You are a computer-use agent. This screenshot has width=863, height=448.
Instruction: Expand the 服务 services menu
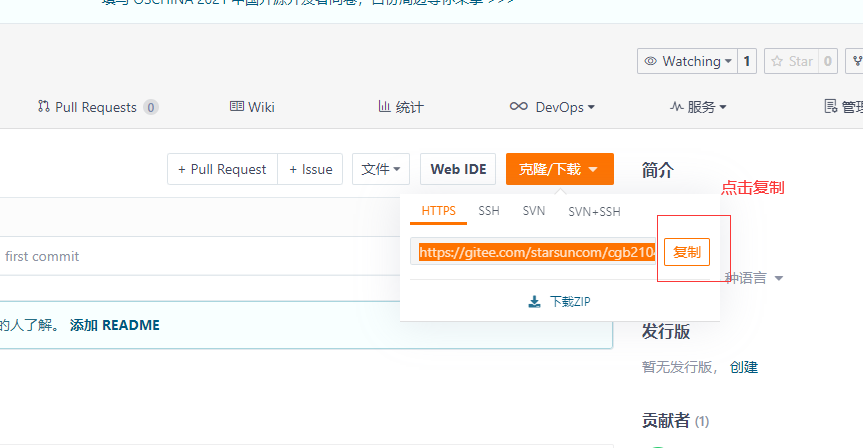tap(698, 107)
